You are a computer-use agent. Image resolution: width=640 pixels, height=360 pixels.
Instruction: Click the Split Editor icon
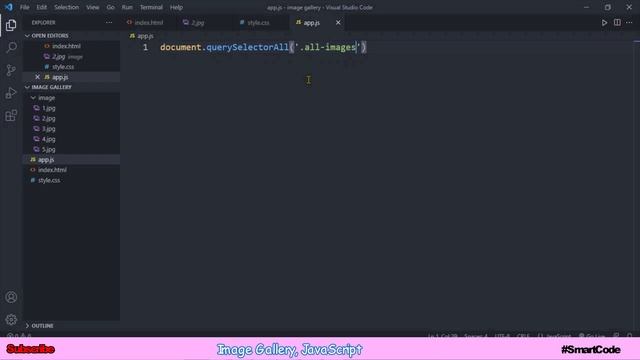[617, 23]
